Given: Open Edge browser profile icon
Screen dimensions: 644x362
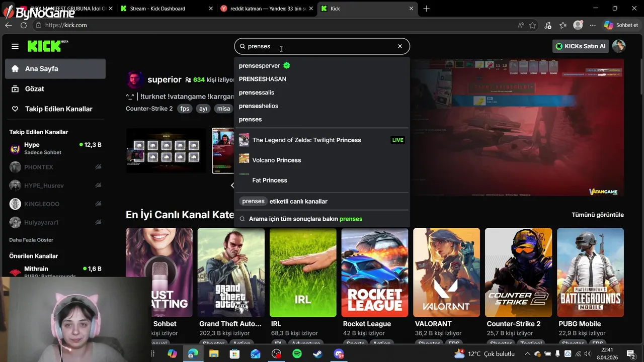Looking at the screenshot, I should point(578,25).
